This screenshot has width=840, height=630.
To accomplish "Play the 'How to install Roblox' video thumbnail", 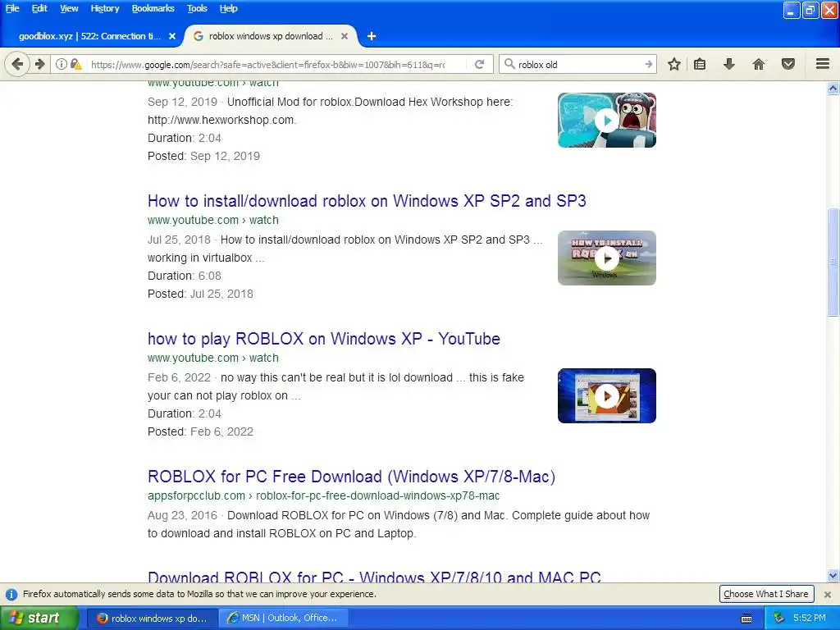I will click(606, 258).
